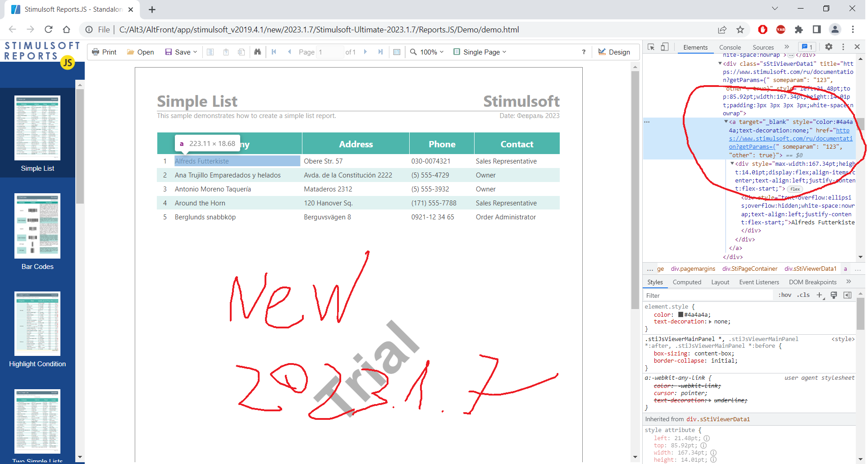Reload the page in Chrome
This screenshot has width=868, height=464.
(x=49, y=30)
